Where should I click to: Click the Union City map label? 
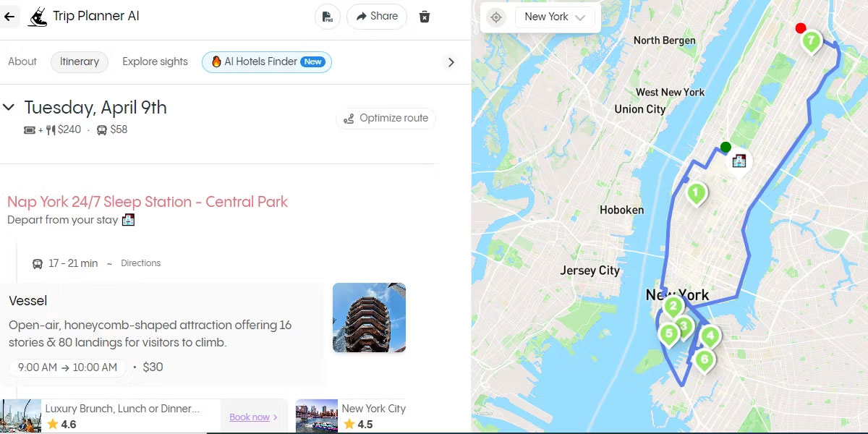[639, 109]
